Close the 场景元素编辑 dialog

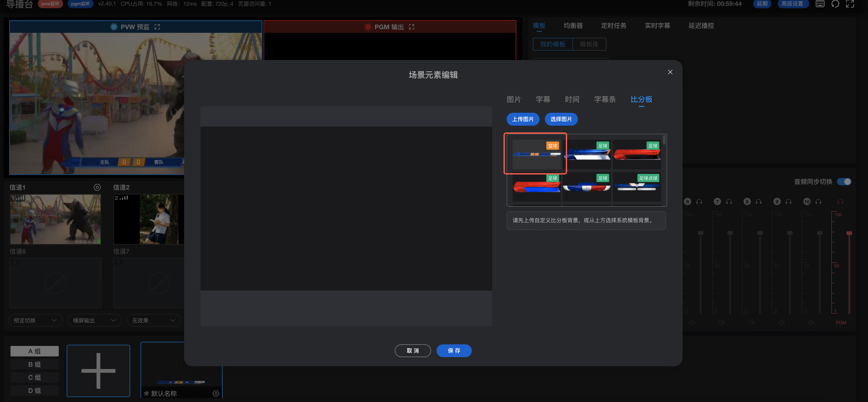670,72
